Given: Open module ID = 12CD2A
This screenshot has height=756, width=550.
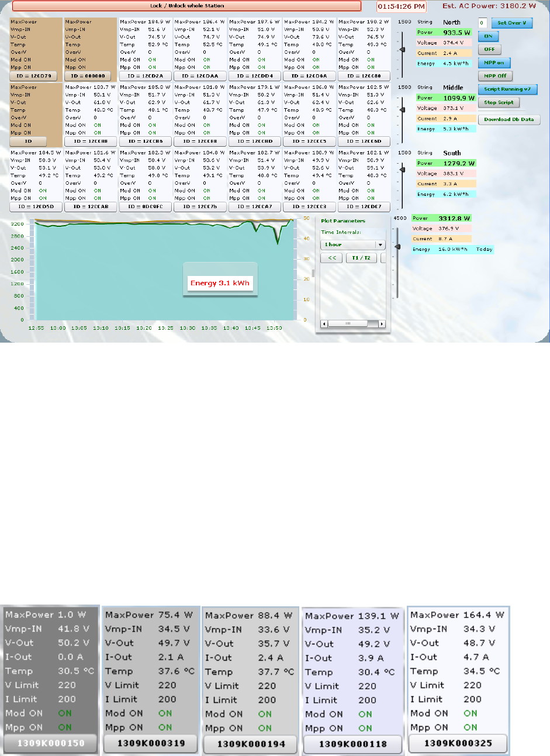Looking at the screenshot, I should [144, 75].
